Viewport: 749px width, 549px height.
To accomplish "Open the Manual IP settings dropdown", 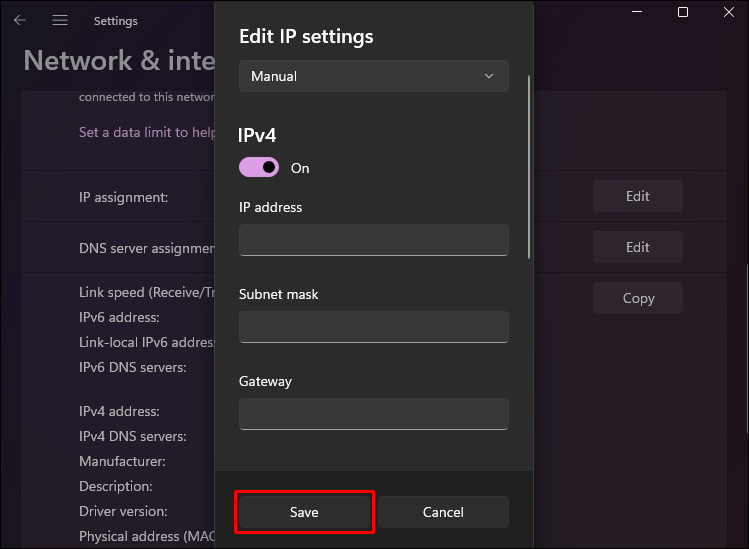I will pyautogui.click(x=373, y=76).
